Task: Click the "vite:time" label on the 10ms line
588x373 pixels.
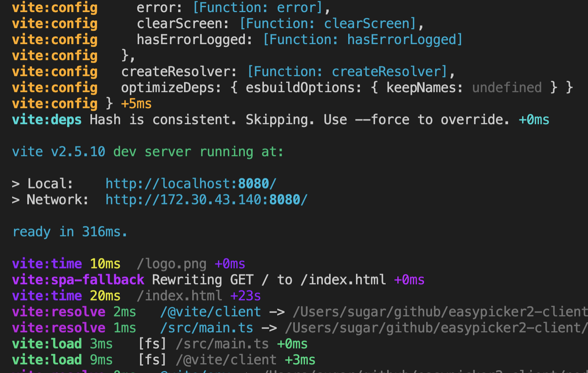Action: click(x=47, y=264)
